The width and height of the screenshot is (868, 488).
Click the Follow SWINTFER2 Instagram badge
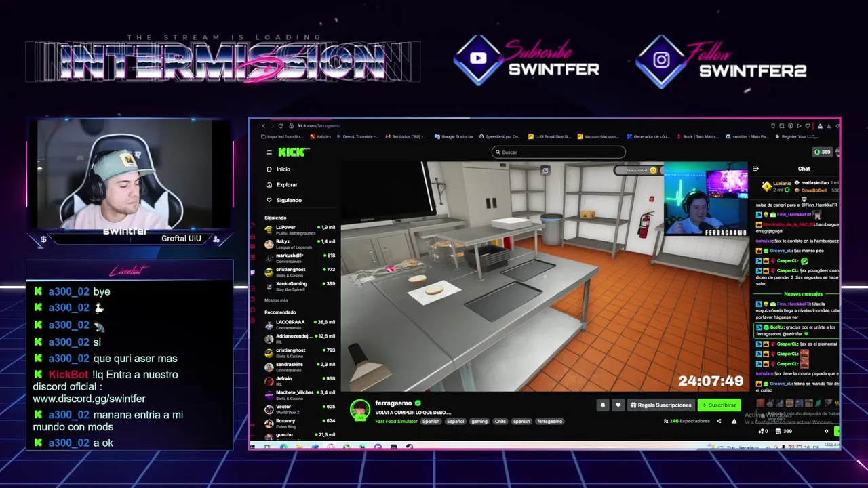[x=722, y=60]
